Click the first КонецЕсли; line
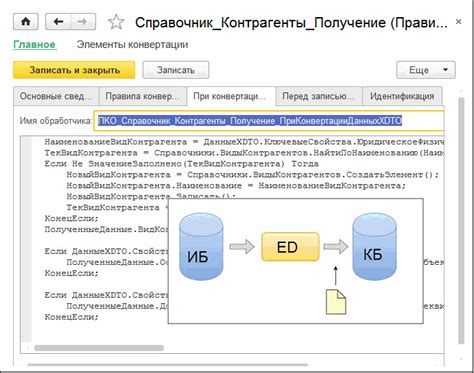The image size is (474, 373). 72,218
